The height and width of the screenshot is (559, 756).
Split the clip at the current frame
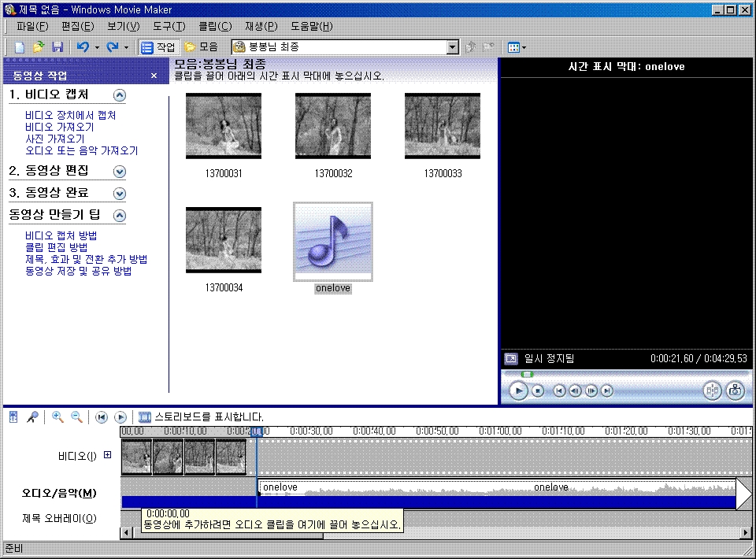point(712,391)
